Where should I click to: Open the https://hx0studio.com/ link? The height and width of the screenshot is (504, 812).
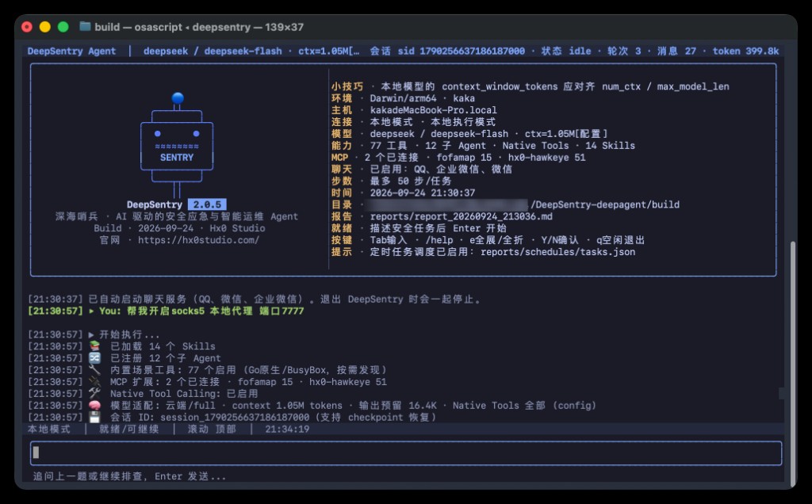[x=198, y=240]
